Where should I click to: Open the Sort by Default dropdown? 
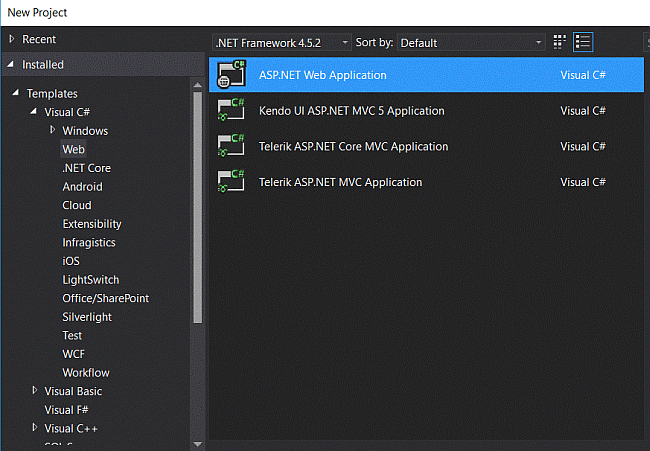point(470,43)
